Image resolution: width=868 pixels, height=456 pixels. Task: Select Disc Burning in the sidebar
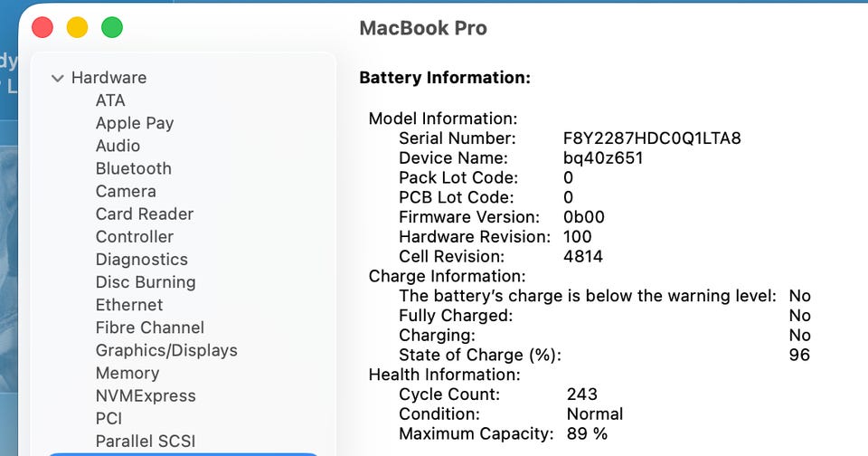click(x=146, y=282)
